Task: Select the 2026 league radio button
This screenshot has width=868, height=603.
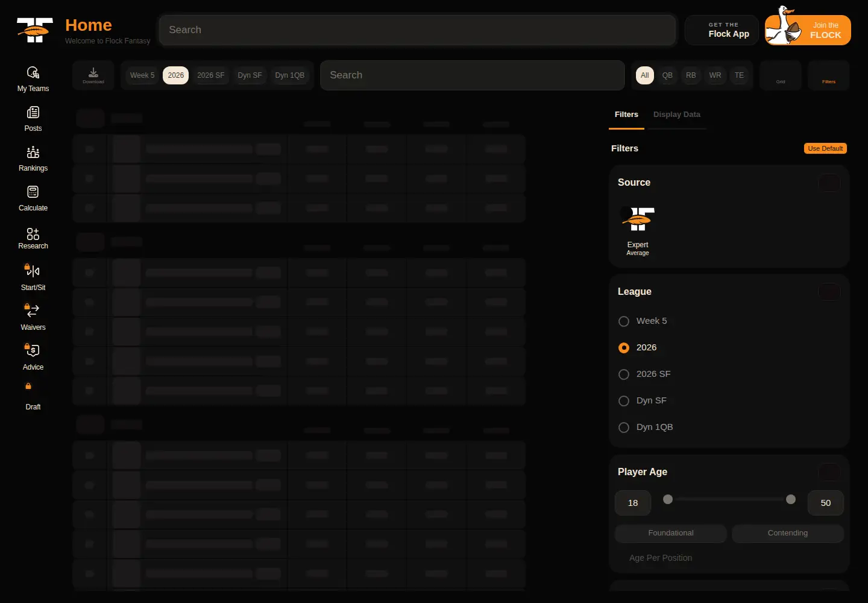Action: 624,348
